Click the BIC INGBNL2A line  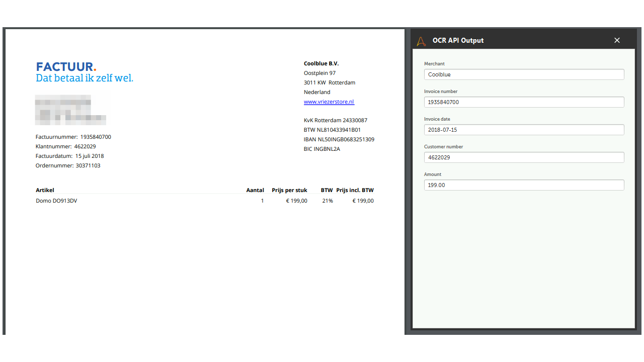pos(322,149)
